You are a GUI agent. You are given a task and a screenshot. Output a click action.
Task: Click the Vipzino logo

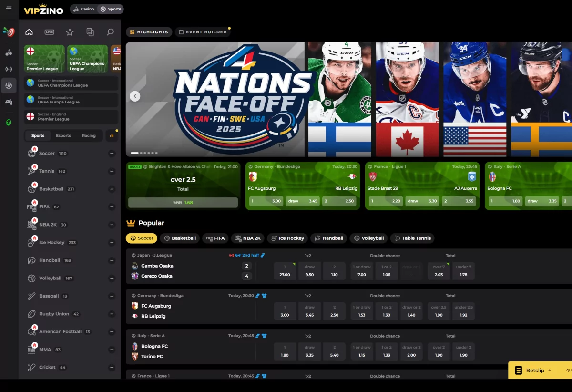(43, 9)
